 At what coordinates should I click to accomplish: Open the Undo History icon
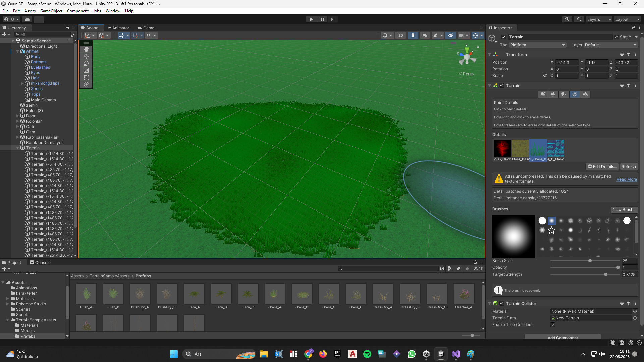tap(567, 19)
